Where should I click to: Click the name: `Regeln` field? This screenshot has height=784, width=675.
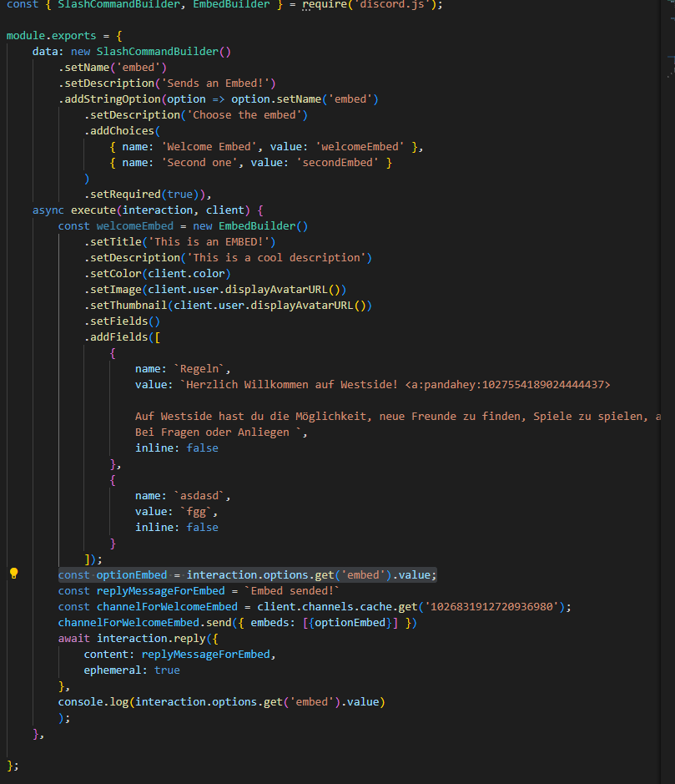point(183,369)
